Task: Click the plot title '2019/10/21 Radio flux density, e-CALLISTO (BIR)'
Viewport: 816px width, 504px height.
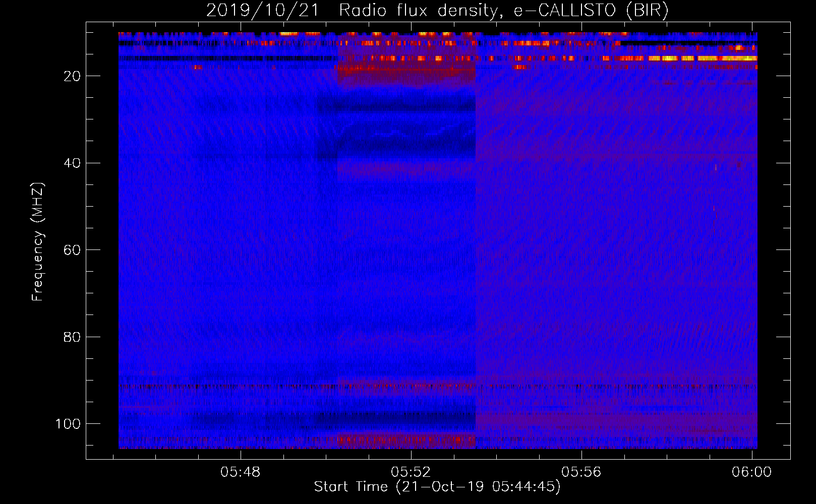Action: (437, 11)
